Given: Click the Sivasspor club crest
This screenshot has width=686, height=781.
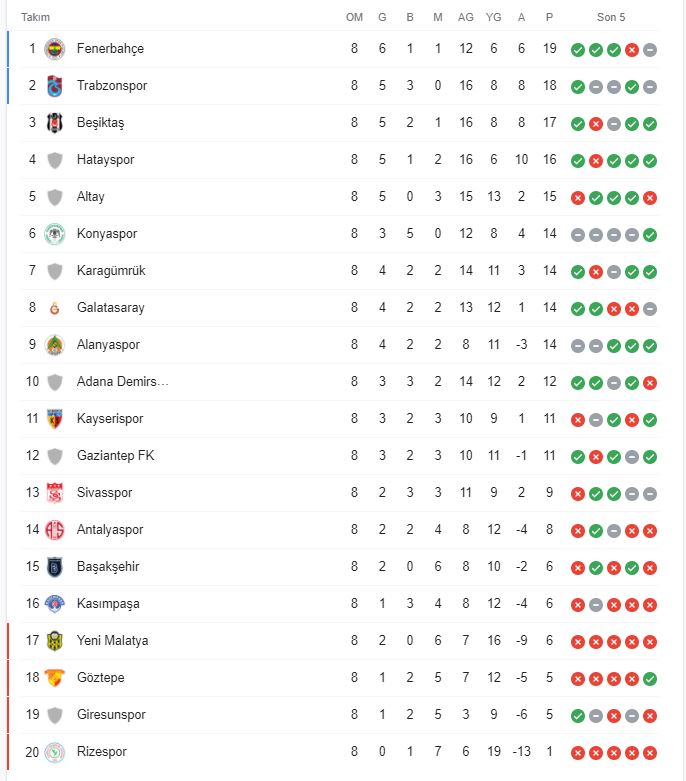Looking at the screenshot, I should point(54,493).
